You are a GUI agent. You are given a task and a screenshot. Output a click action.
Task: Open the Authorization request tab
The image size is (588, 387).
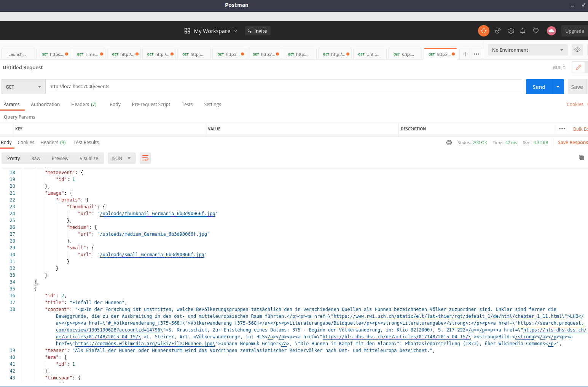click(45, 104)
